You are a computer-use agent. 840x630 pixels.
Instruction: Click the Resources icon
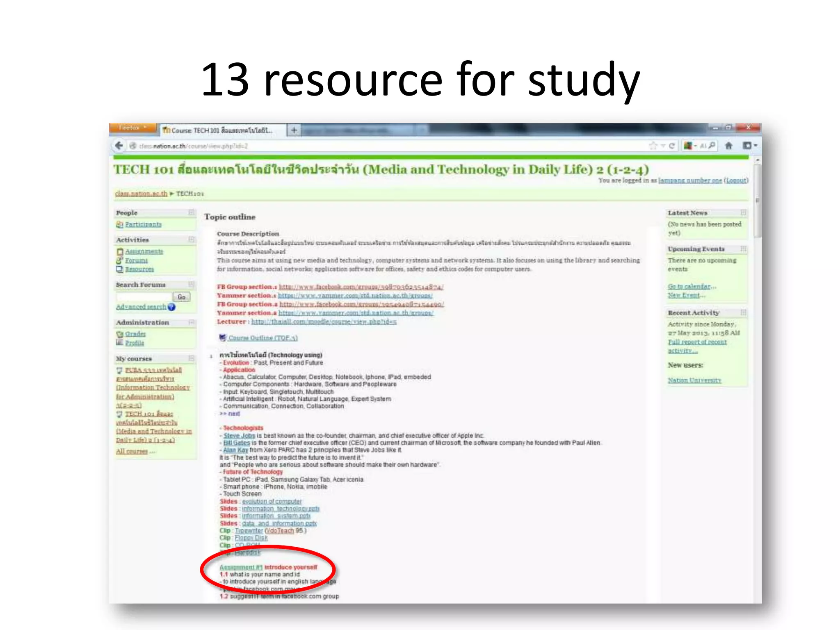119,269
